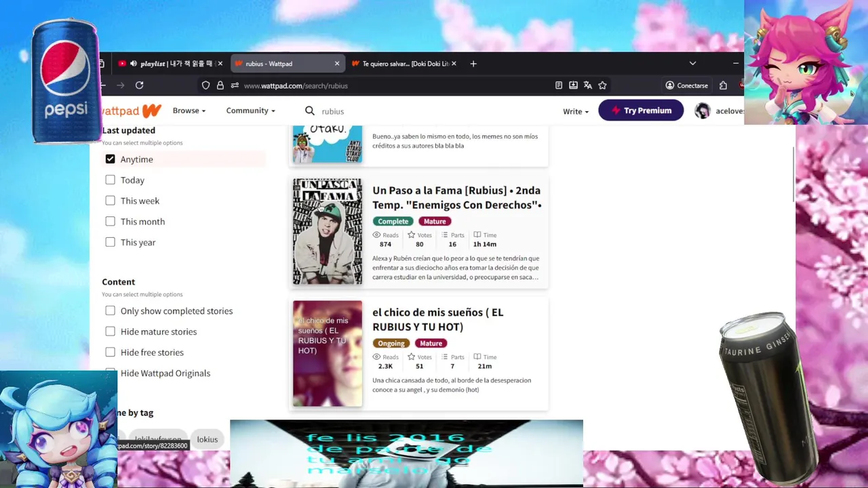Click the Ongoing status badge
868x488 pixels.
(x=391, y=343)
